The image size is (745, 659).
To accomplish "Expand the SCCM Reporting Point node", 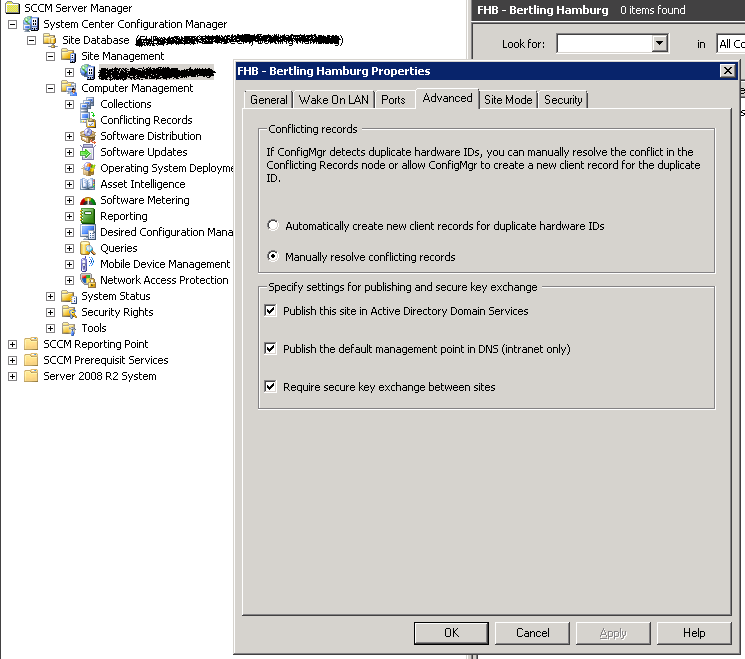I will tap(12, 344).
